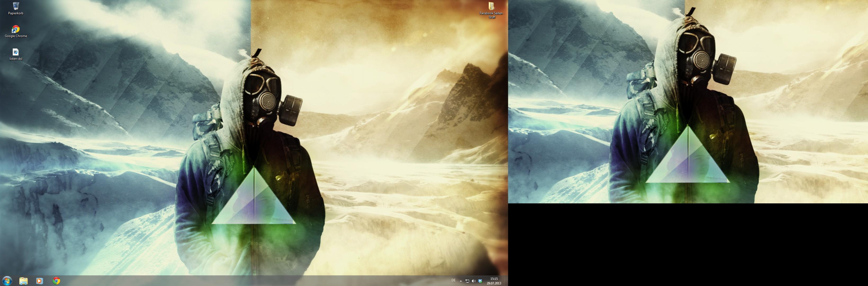The width and height of the screenshot is (868, 286).
Task: Expand the hidden tray icons arrow
Action: [461, 281]
